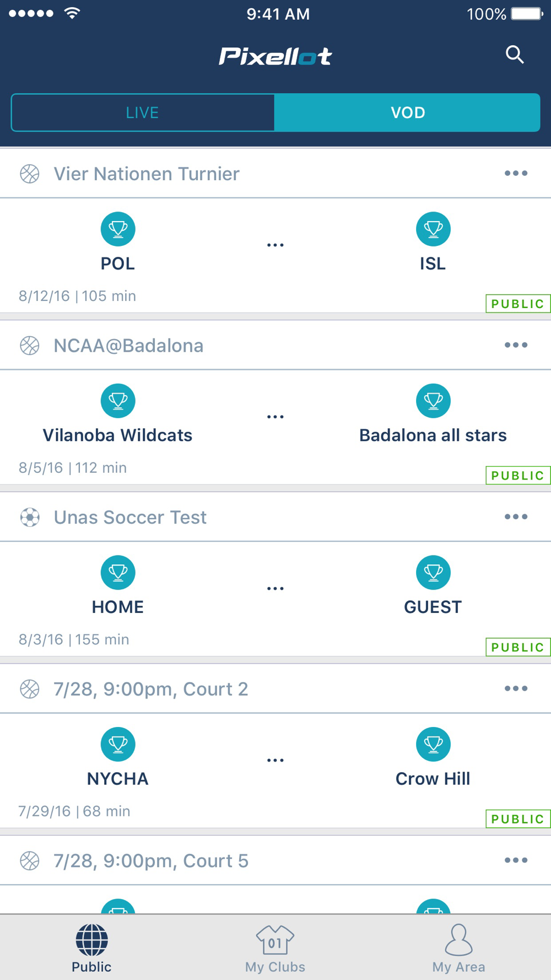Open more options for Vier Nationen Turnier
This screenshot has height=980, width=551.
pyautogui.click(x=516, y=174)
